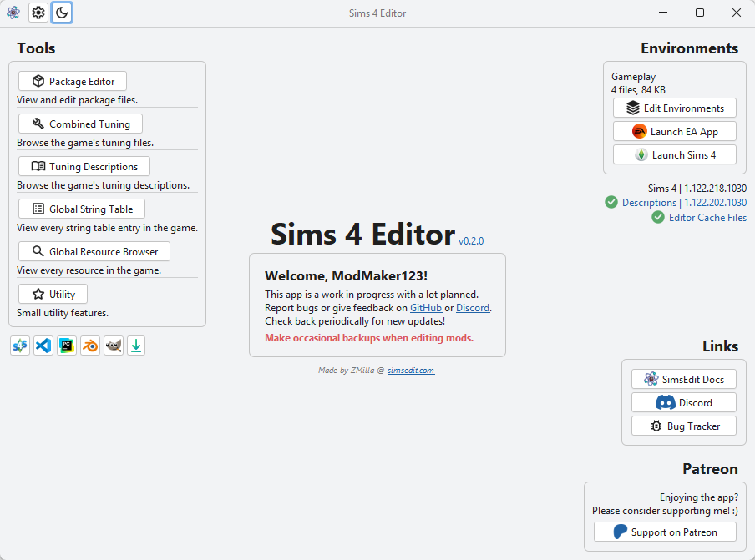Image resolution: width=755 pixels, height=560 pixels.
Task: Click the green download arrow icon
Action: coord(136,346)
